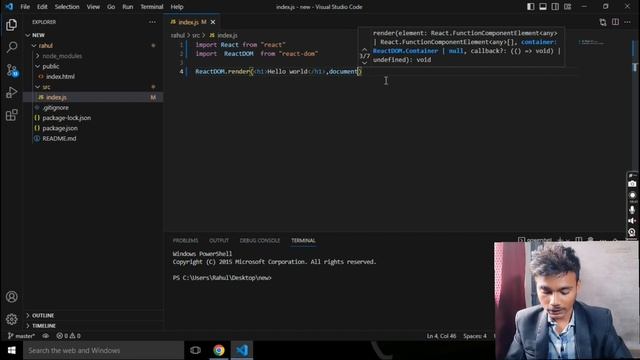Open the View menu
Viewport: 640px width, 360px height.
click(x=93, y=7)
